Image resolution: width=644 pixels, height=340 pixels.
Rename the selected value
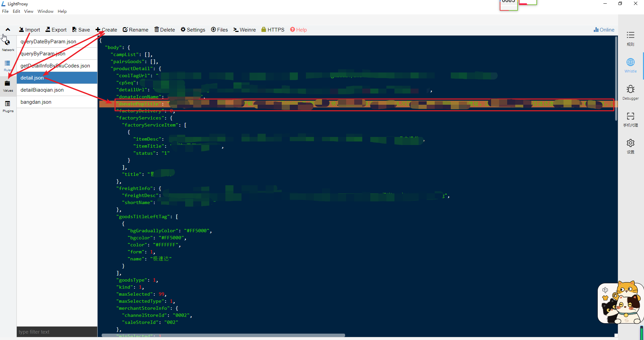click(x=136, y=30)
